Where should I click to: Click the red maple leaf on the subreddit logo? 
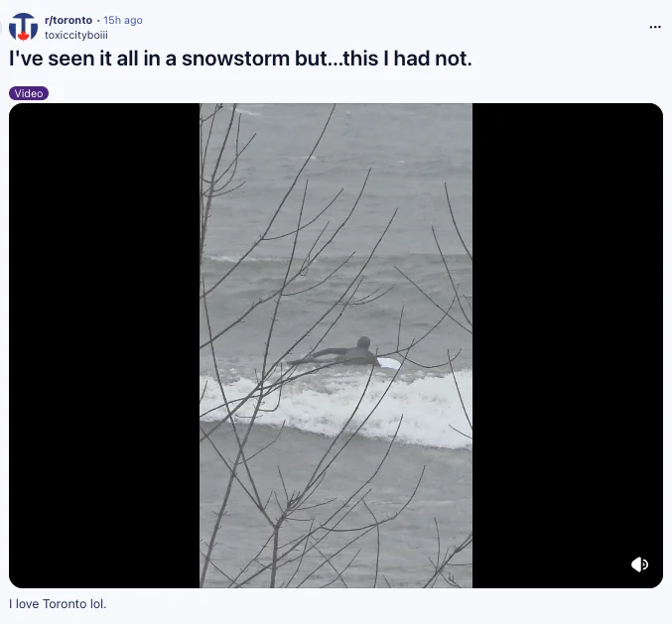pyautogui.click(x=23, y=36)
